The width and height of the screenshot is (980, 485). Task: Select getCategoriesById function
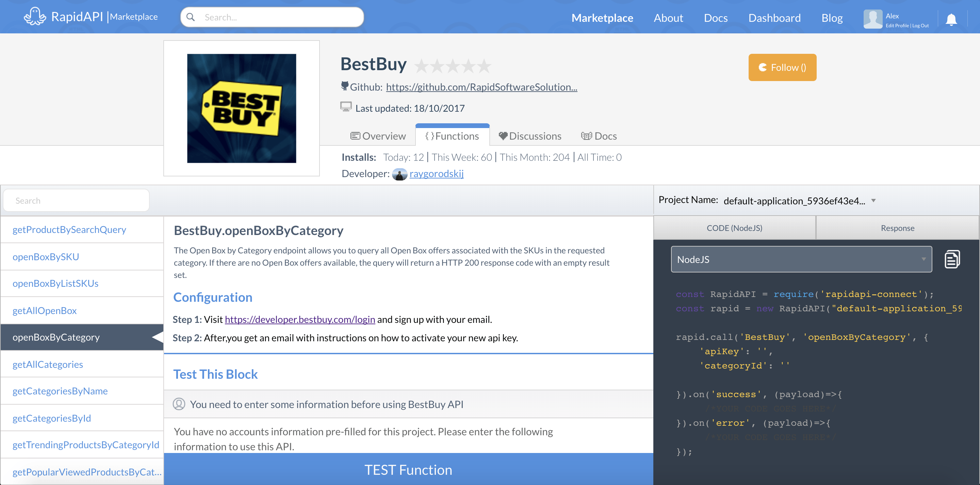(x=82, y=418)
